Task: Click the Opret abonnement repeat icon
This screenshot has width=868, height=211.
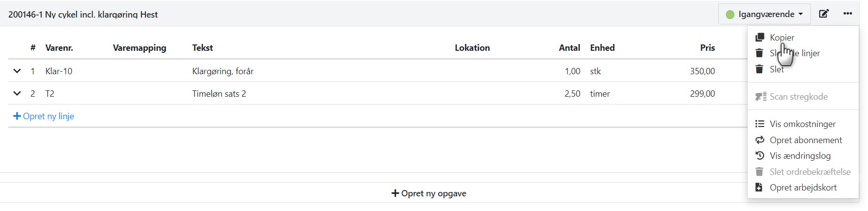Action: (x=760, y=140)
